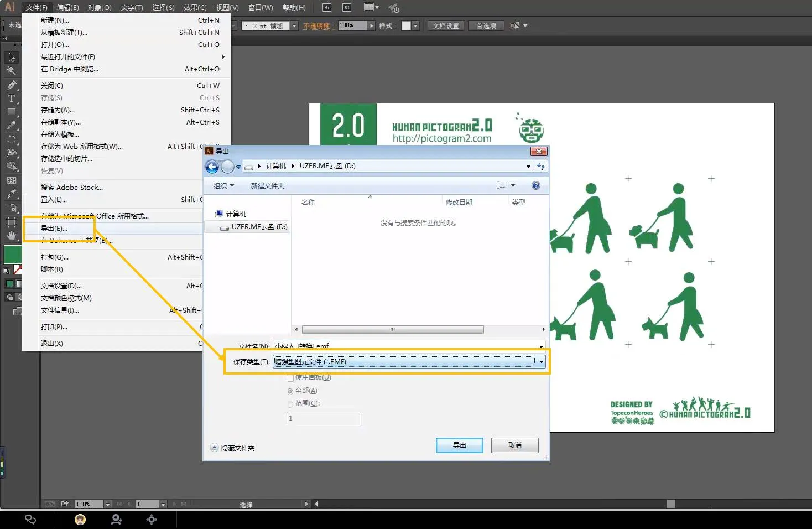Image resolution: width=812 pixels, height=529 pixels.
Task: Click the small green Color mode swatch
Action: tap(9, 284)
